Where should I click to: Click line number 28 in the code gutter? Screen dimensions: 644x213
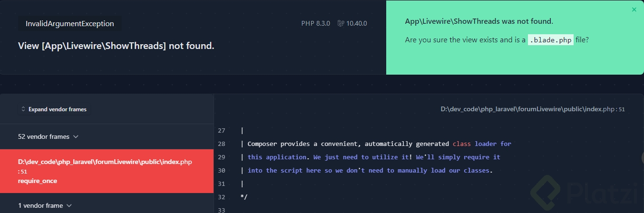222,144
